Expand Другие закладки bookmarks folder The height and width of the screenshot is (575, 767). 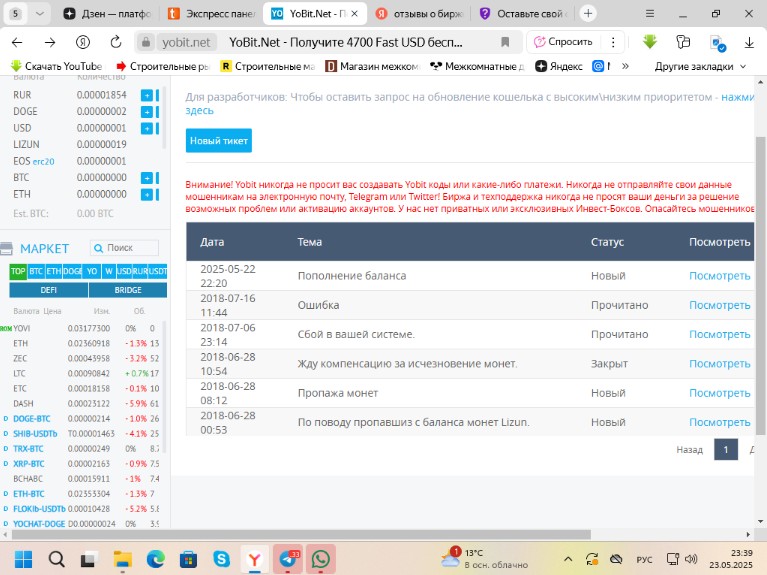click(700, 66)
